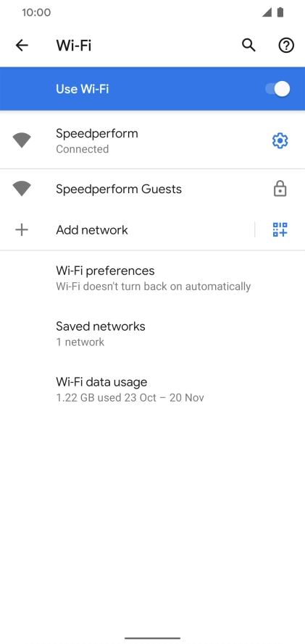Tap Add network text

click(x=92, y=229)
